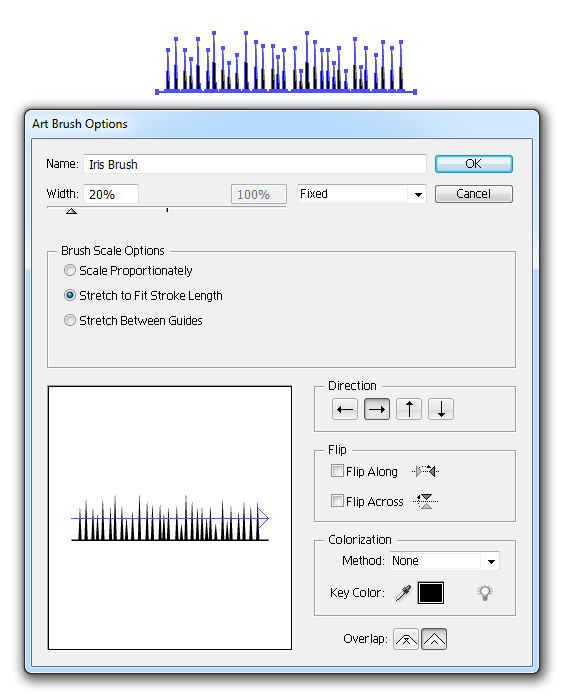Click the Name field containing Iris Brush

point(255,164)
